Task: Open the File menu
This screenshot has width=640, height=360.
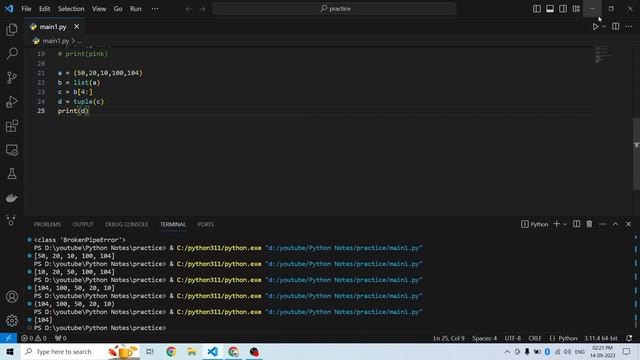Action: coord(26,9)
